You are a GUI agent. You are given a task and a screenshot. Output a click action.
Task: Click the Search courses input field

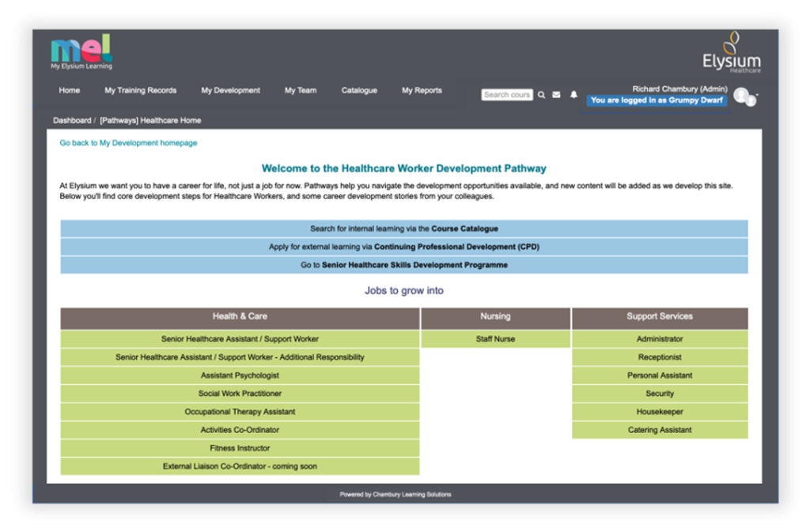507,95
